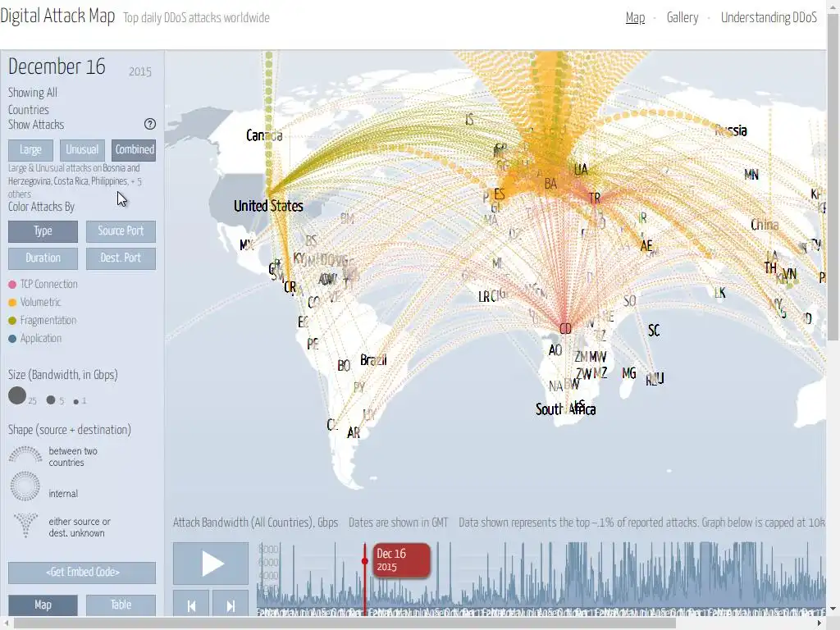Viewport: 840px width, 630px height.
Task: Click the TCP Connection pink legend dot
Action: 12,285
